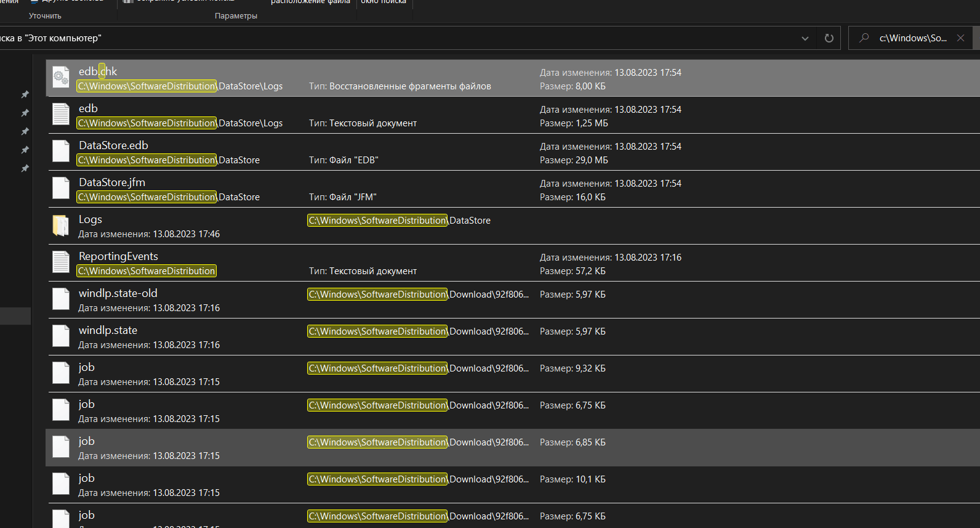Open the Параметры ribbon group label
Screen dimensions: 980x528
(236, 16)
